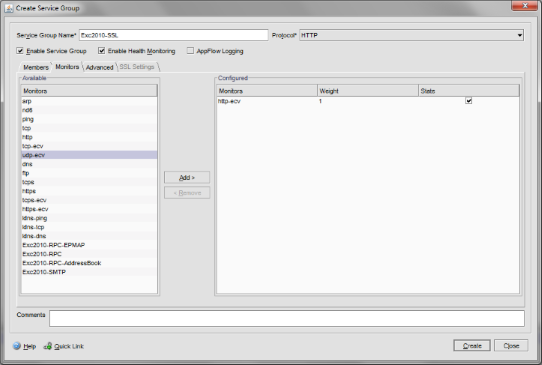Select the Exc2010-RPC-AddressBook monitor
The image size is (542, 365).
[89, 263]
